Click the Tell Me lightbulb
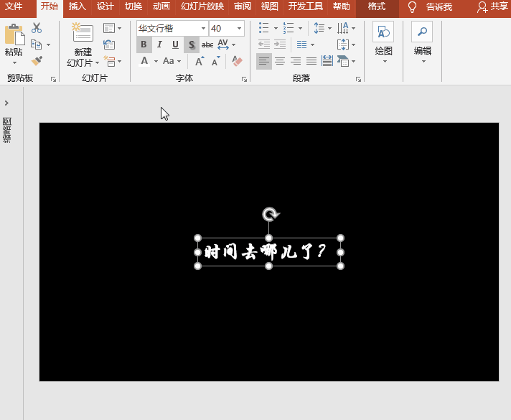 tap(412, 7)
